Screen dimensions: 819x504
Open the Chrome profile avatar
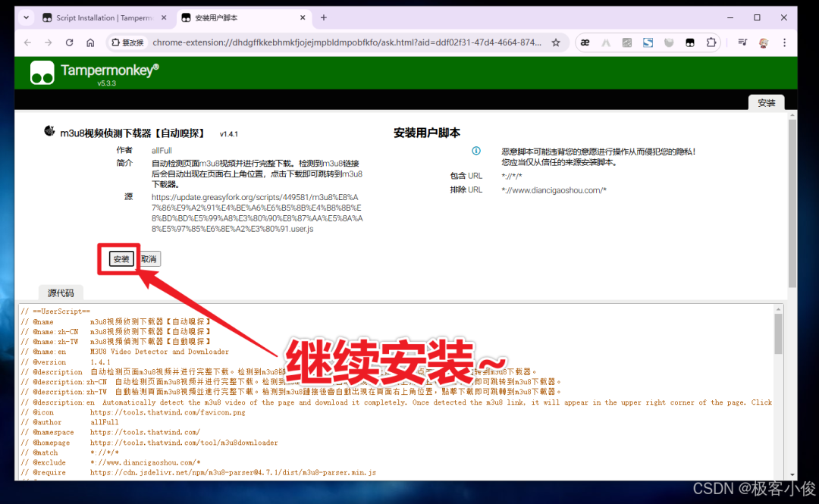[764, 43]
